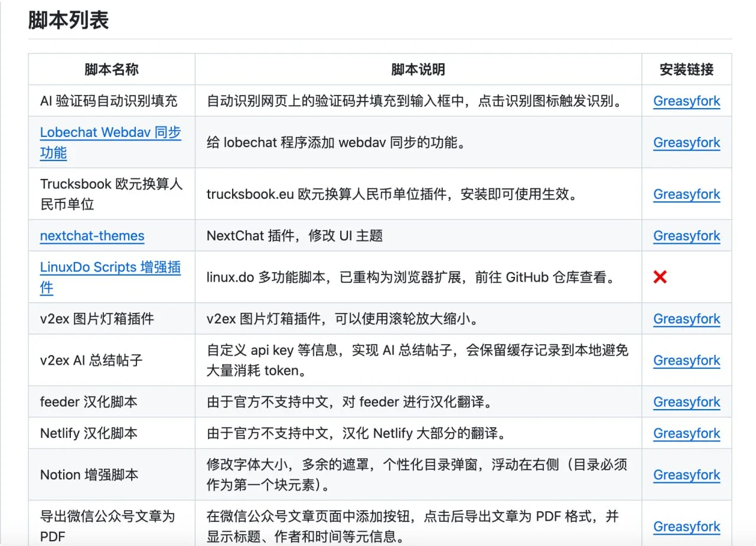This screenshot has width=756, height=546.
Task: Open Greasyfork link for AI 验证码自动识别填充
Action: pyautogui.click(x=687, y=101)
